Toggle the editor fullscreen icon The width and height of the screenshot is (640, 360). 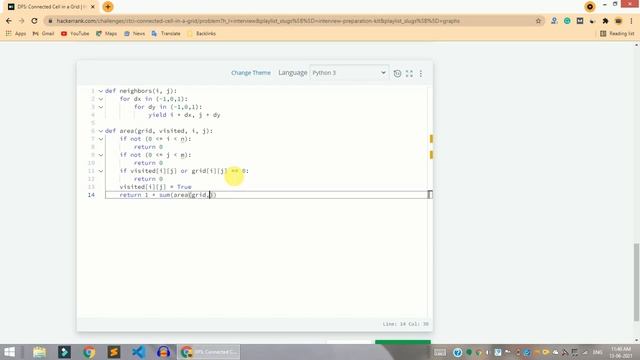coord(409,73)
